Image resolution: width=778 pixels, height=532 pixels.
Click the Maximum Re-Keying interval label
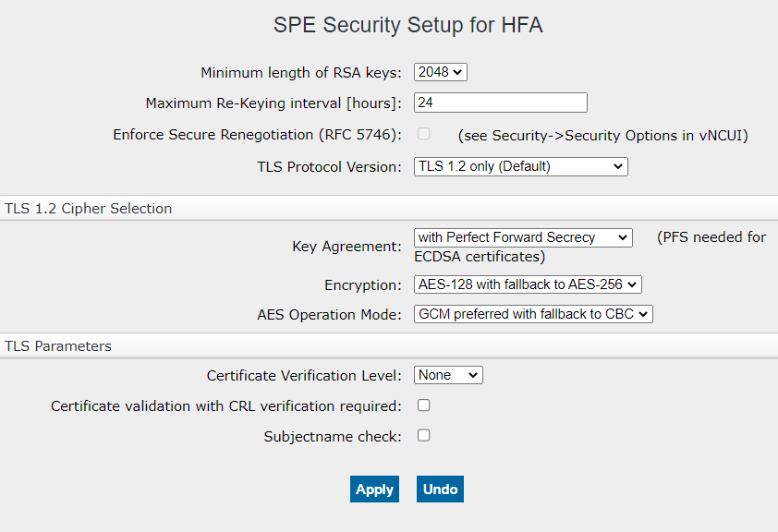click(274, 103)
